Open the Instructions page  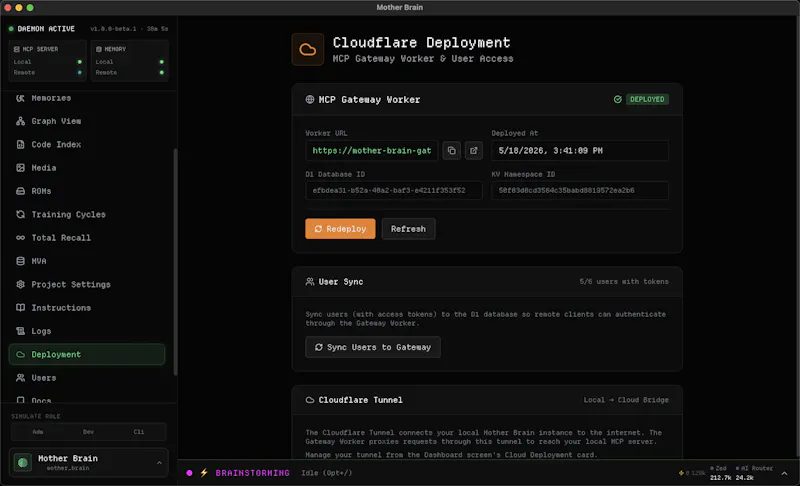coord(87,308)
